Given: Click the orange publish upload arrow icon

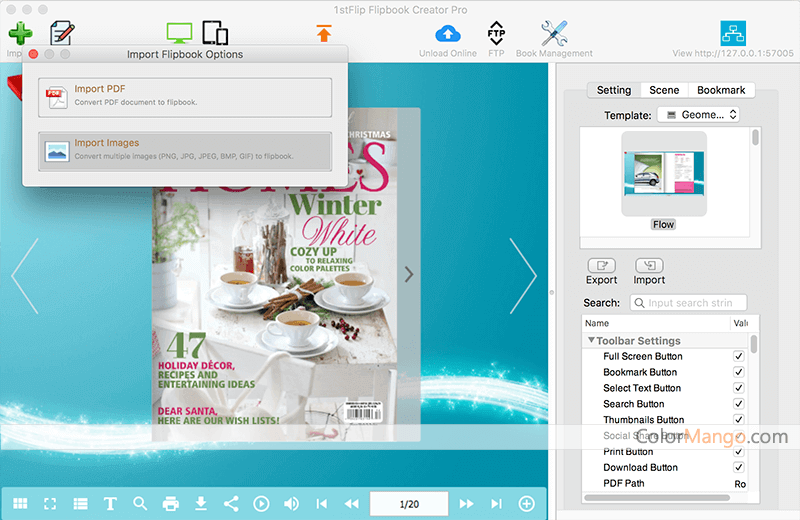Looking at the screenshot, I should pos(324,33).
